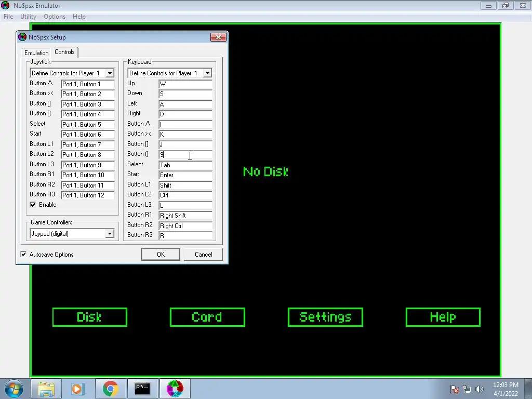Click the No Disk status text
Viewport: 532px width, 399px height.
point(265,171)
